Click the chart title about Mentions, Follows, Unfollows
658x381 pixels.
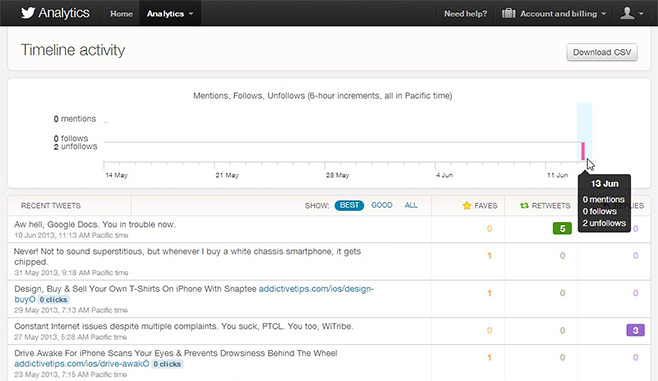point(323,96)
